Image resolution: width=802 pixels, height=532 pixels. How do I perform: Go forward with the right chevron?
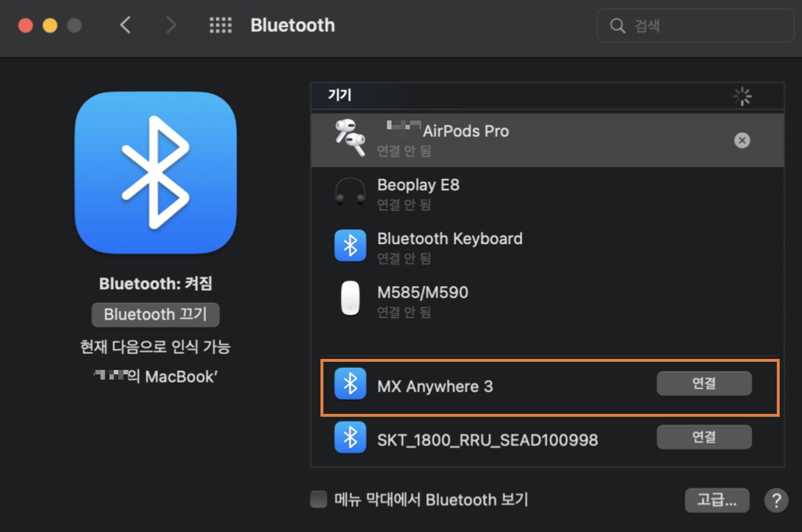[x=171, y=25]
